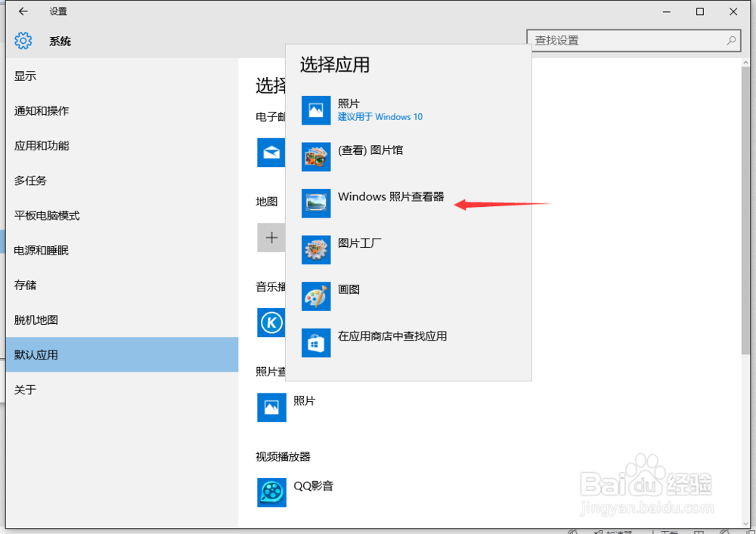Click the 照片 icon under photo viewer
756x534 pixels.
tap(271, 407)
